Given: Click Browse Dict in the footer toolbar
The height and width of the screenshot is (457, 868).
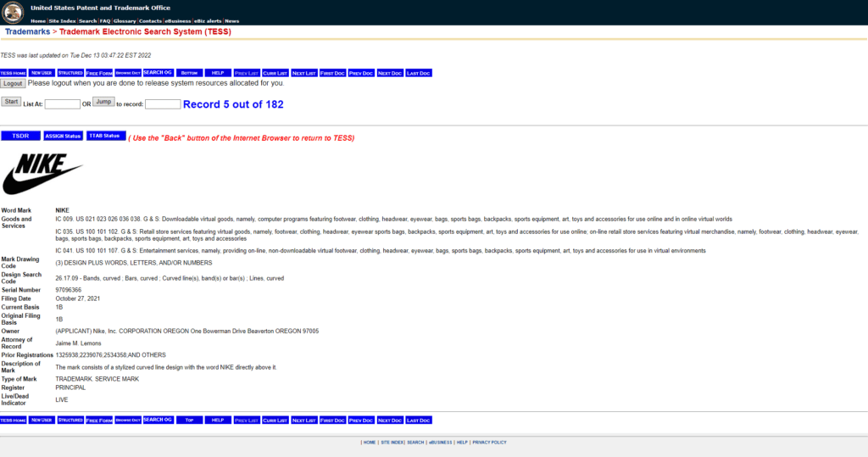Looking at the screenshot, I should pos(128,421).
